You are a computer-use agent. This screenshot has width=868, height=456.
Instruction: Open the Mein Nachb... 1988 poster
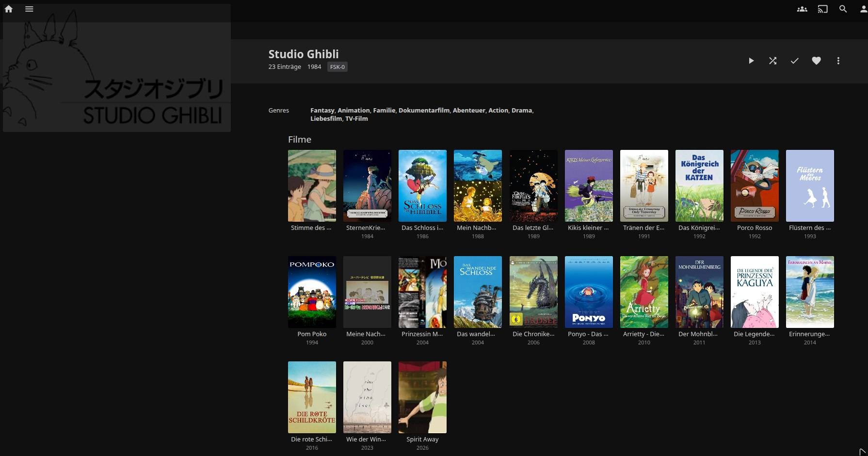pyautogui.click(x=478, y=186)
